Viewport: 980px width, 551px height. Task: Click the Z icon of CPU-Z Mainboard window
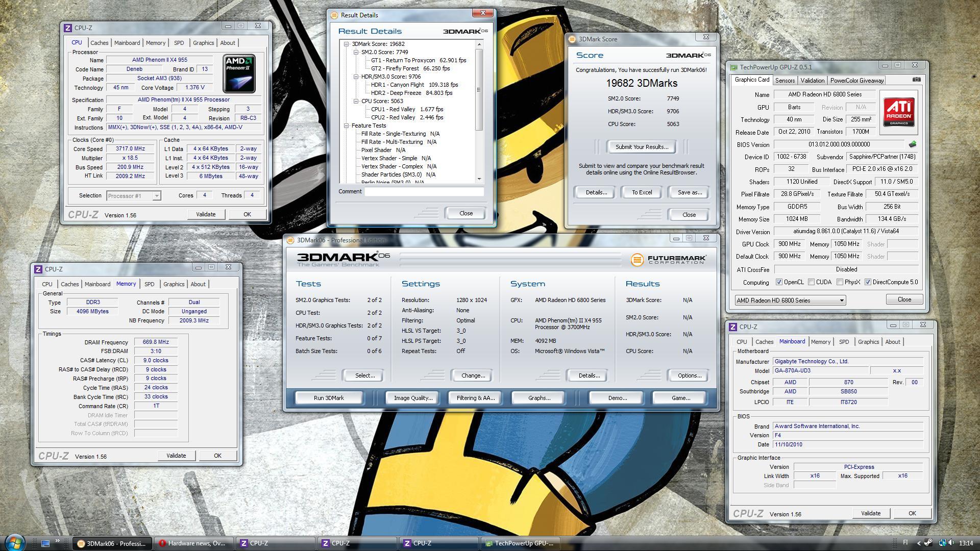tap(733, 327)
